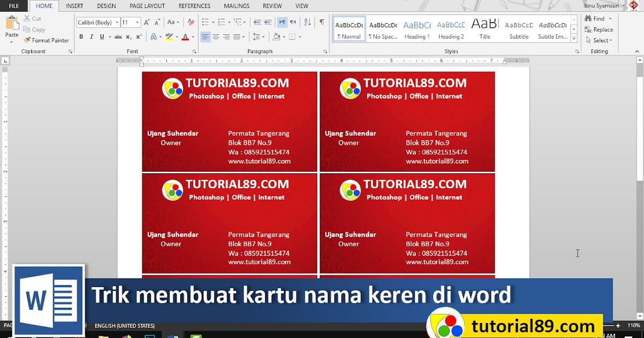Switch to the MAILINGS tab
This screenshot has height=338, width=644.
click(x=237, y=6)
